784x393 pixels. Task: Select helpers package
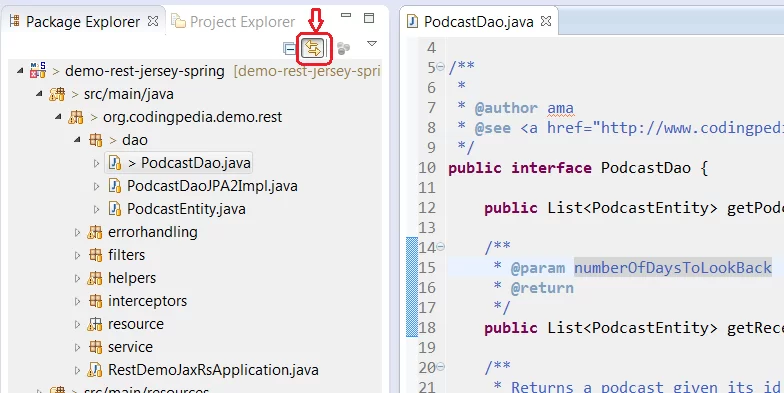point(132,278)
